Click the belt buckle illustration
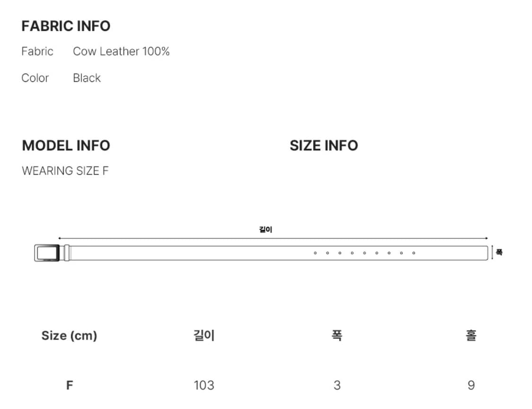Screen dimensions: 532x409 (x=47, y=253)
